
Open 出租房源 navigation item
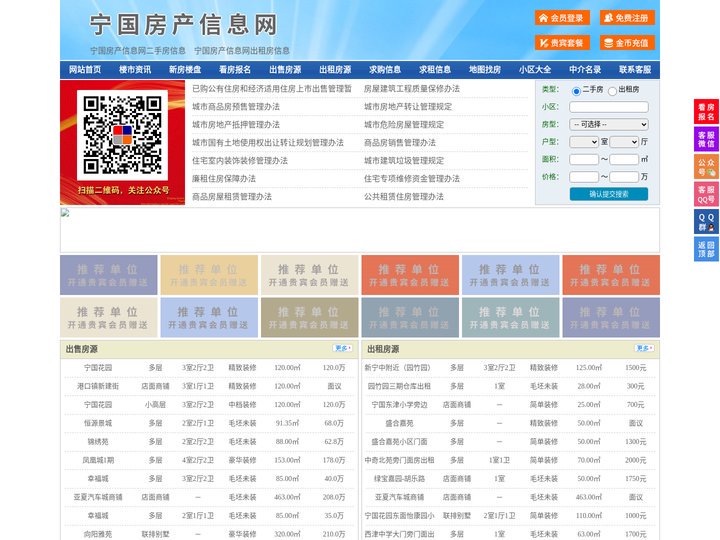point(335,70)
